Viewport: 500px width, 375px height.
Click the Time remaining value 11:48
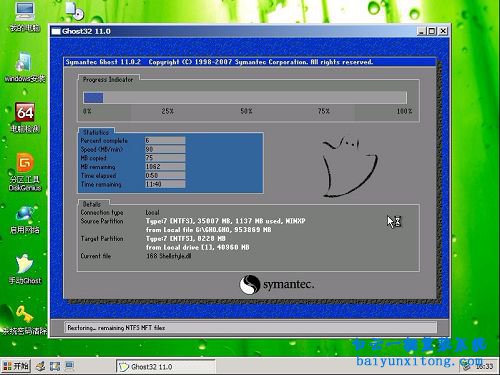click(x=165, y=184)
